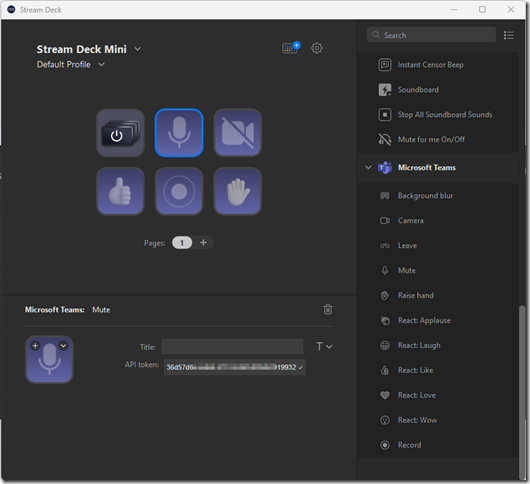Screen dimensions: 530x484
Task: Click the search magnifier icon
Action: pyautogui.click(x=376, y=35)
